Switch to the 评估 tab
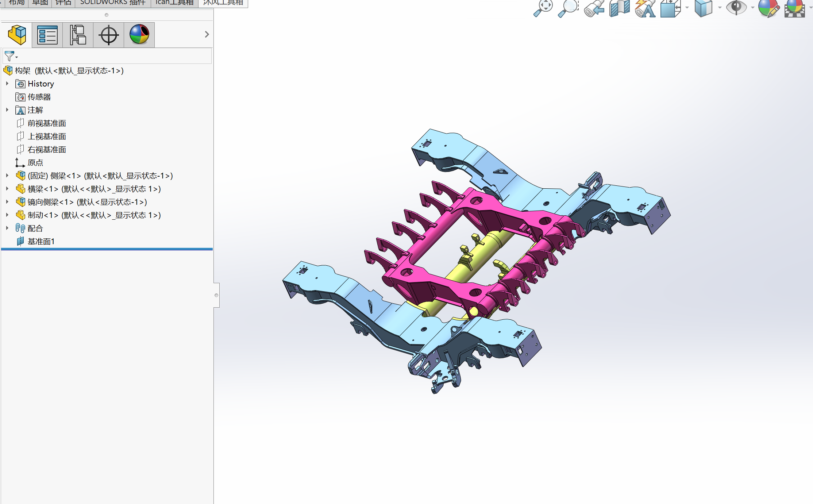The height and width of the screenshot is (504, 813). tap(63, 3)
